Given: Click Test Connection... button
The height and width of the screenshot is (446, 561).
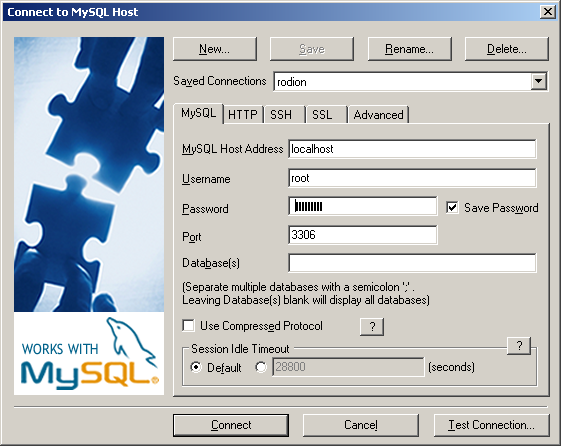Looking at the screenshot, I should click(x=492, y=425).
